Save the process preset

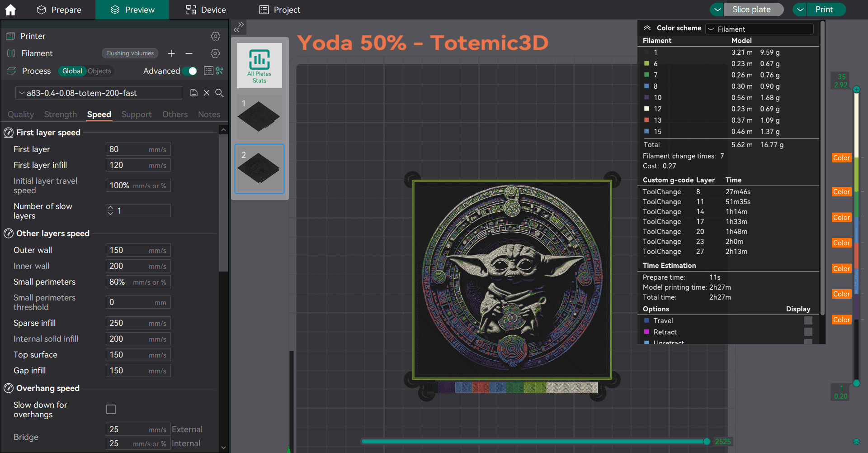pyautogui.click(x=194, y=93)
